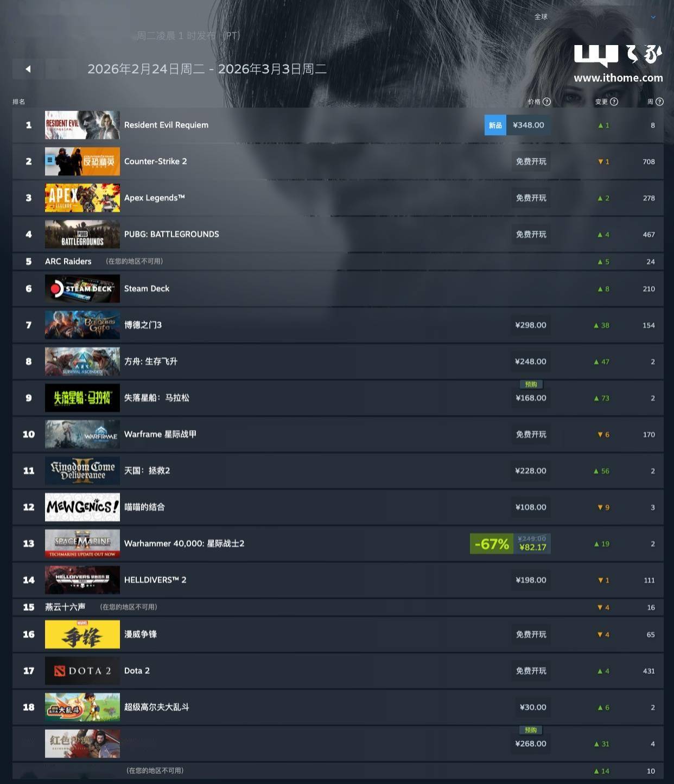
Task: Open the change column help icon
Action: 614,102
